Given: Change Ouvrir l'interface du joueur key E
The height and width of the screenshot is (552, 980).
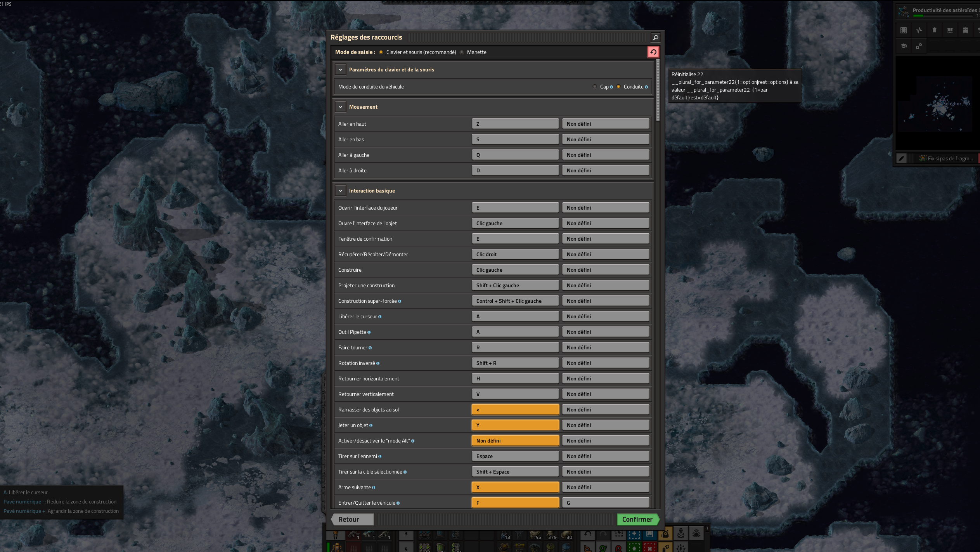Looking at the screenshot, I should click(515, 208).
